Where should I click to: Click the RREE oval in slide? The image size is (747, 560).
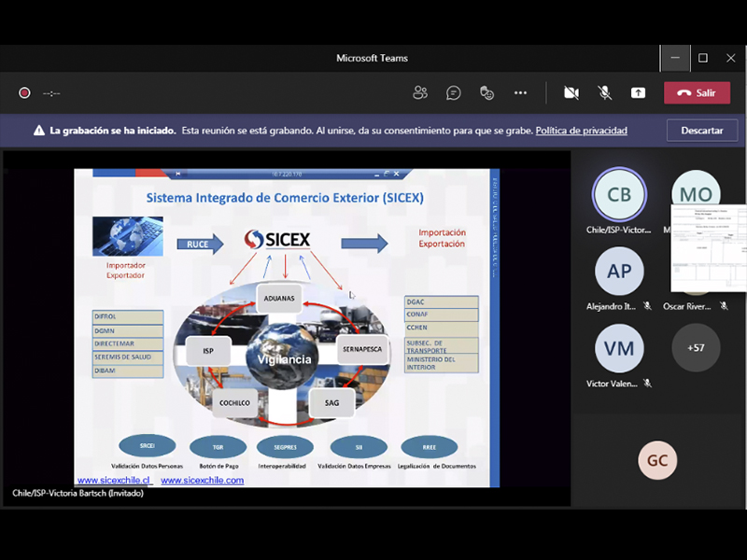point(430,447)
